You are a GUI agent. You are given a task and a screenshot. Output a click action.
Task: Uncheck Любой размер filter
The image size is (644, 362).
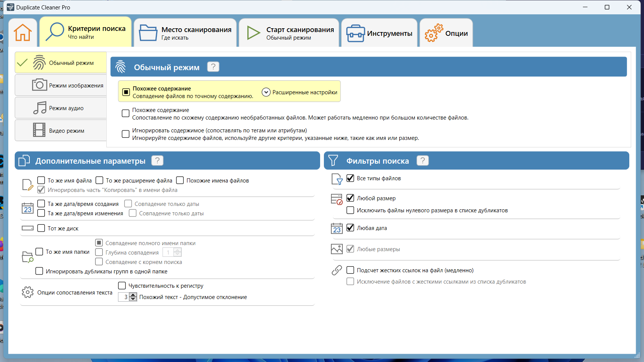pos(350,198)
